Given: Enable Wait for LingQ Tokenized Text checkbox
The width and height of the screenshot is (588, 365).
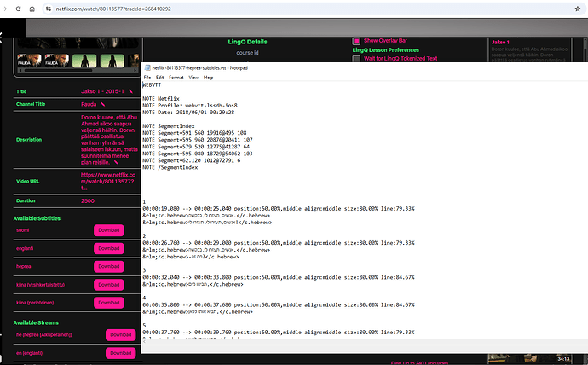Looking at the screenshot, I should (356, 59).
